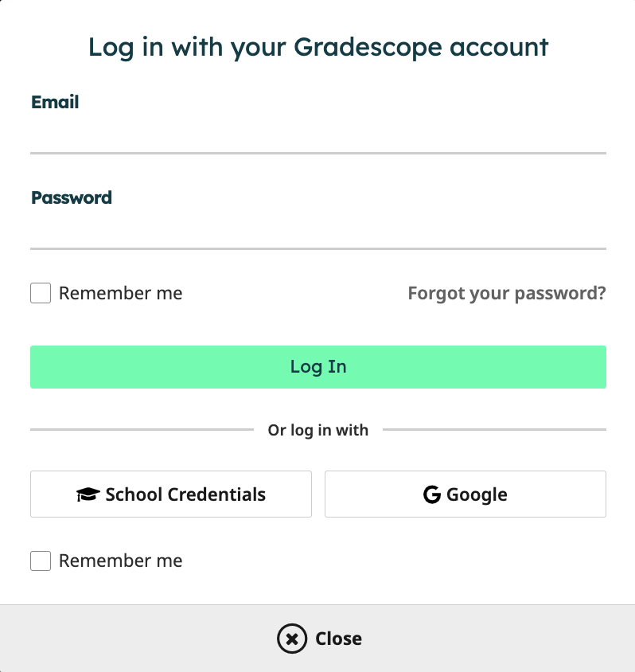Click the Log In button label
This screenshot has height=672, width=635.
(318, 367)
